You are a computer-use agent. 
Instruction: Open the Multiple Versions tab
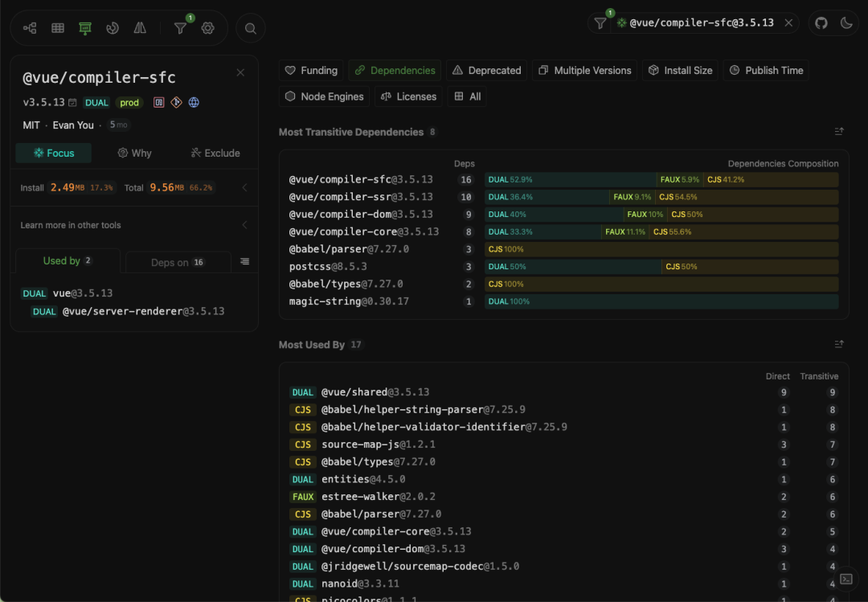click(584, 71)
